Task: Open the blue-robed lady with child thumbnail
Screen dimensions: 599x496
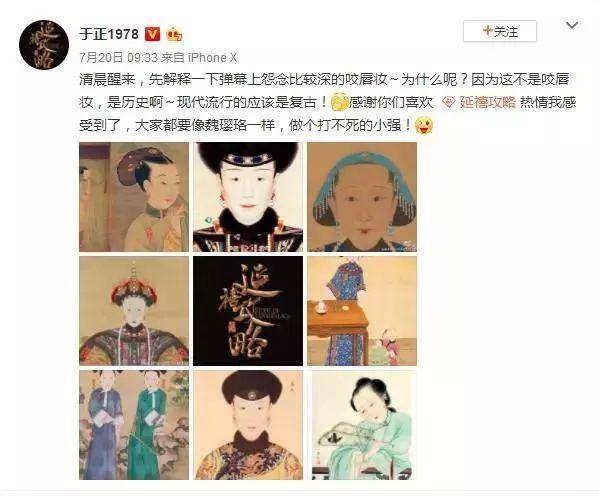Action: 362,311
